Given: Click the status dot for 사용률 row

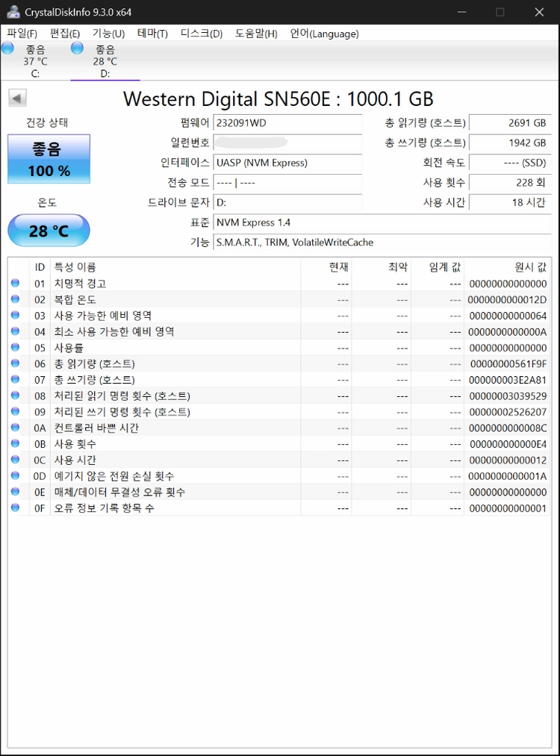Looking at the screenshot, I should coord(16,347).
